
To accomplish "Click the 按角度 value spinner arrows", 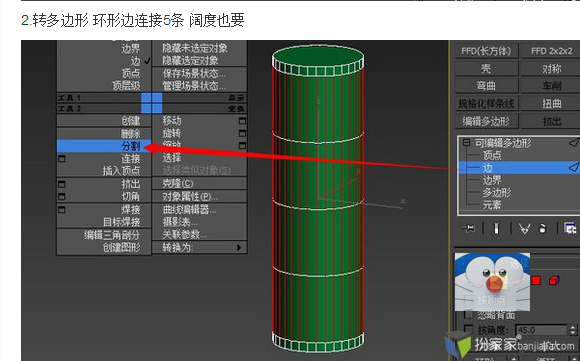I will pyautogui.click(x=573, y=330).
